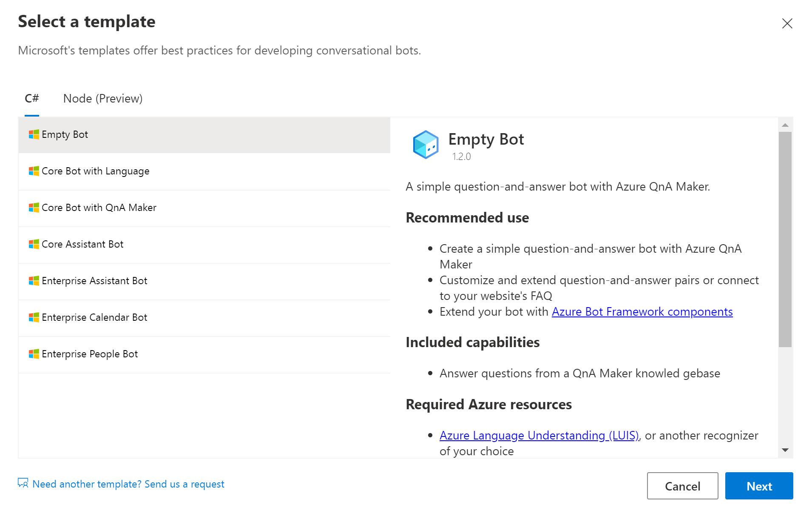Click Microsoft logo beside Core Bot with QnA Maker

tap(34, 208)
